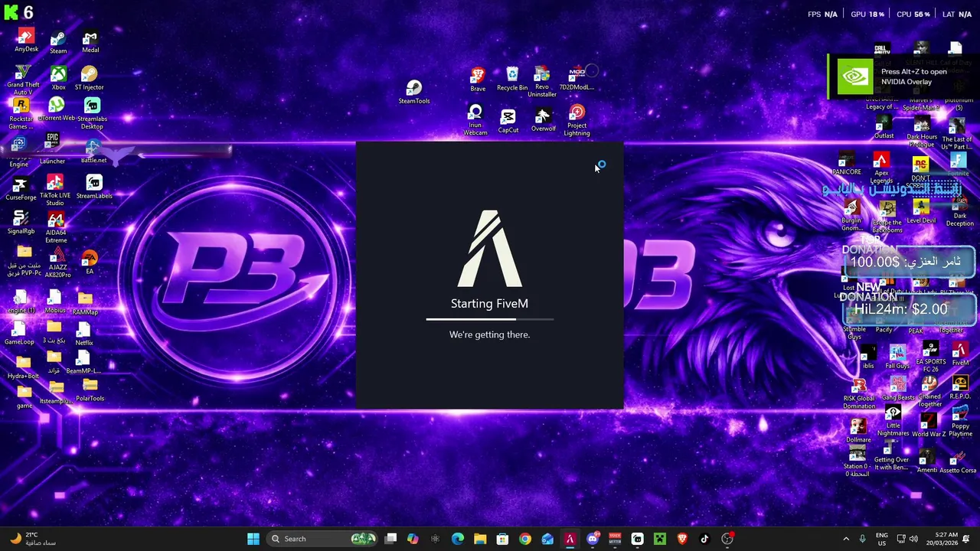
Task: Select Streamlabs Desktop shortcut
Action: click(93, 114)
